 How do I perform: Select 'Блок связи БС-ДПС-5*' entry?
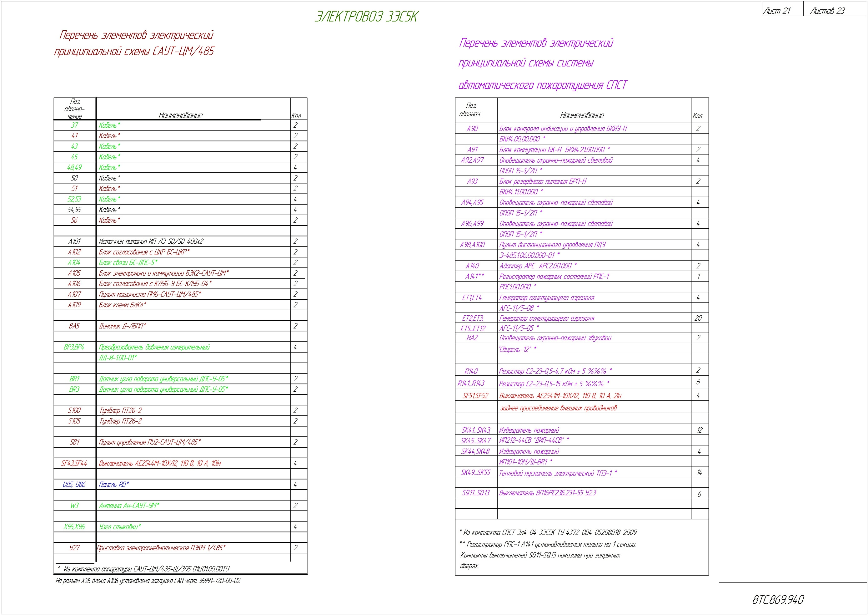pyautogui.click(x=128, y=262)
